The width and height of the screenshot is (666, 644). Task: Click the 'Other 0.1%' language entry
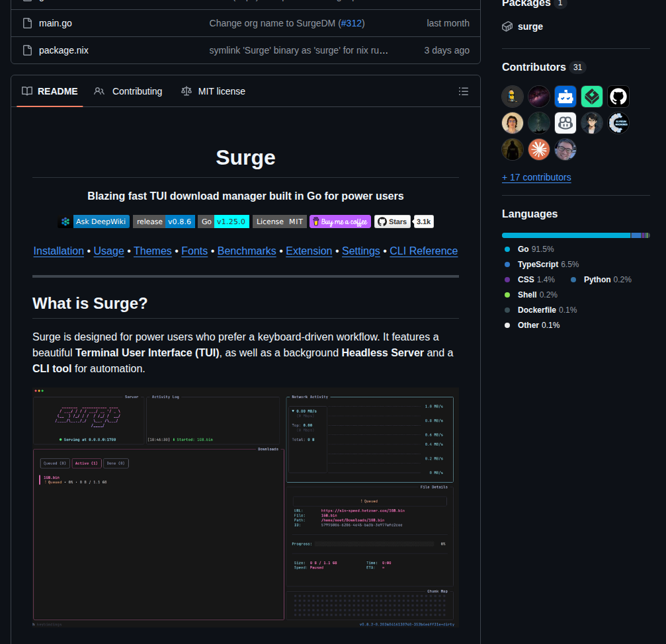pyautogui.click(x=532, y=325)
